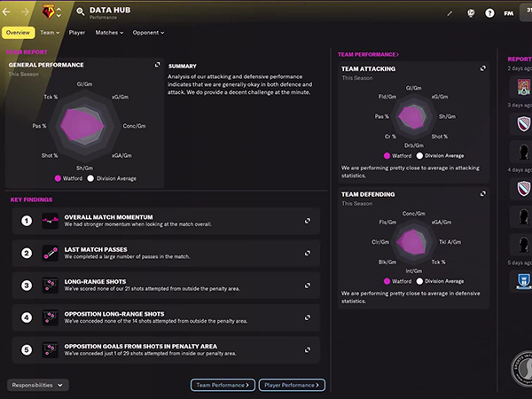Click the Overall Match Momentum thumbnail icon
Viewport: 532px width, 399px height.
coord(51,221)
